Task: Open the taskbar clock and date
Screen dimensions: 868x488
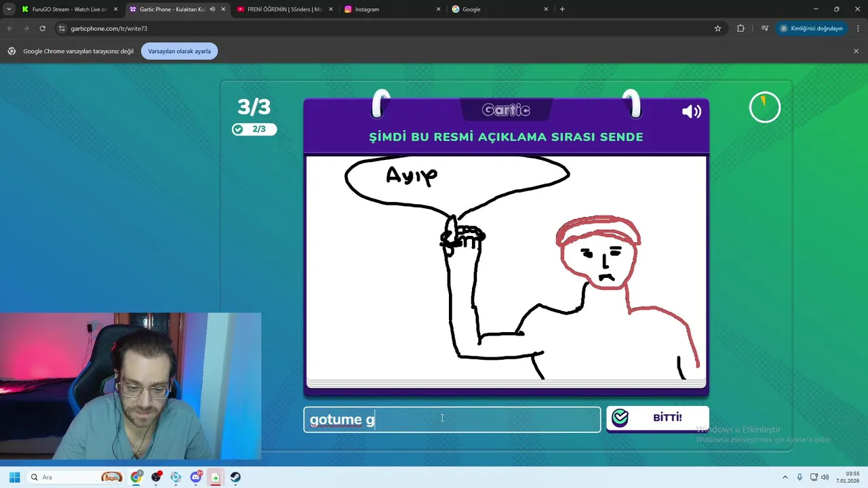Action: coord(849,477)
